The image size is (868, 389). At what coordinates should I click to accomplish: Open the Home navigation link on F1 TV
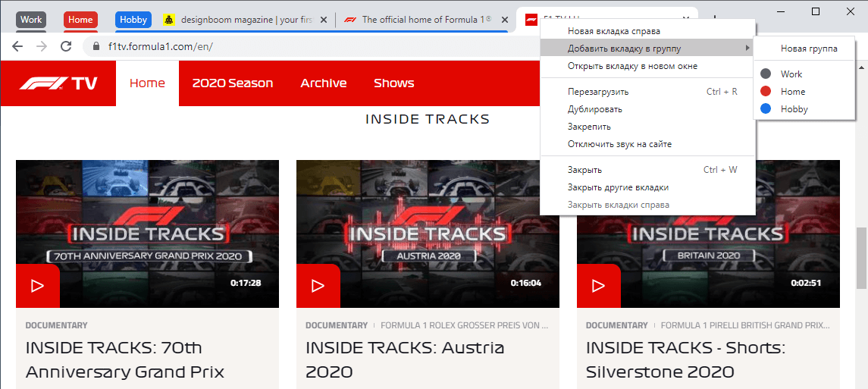(147, 83)
